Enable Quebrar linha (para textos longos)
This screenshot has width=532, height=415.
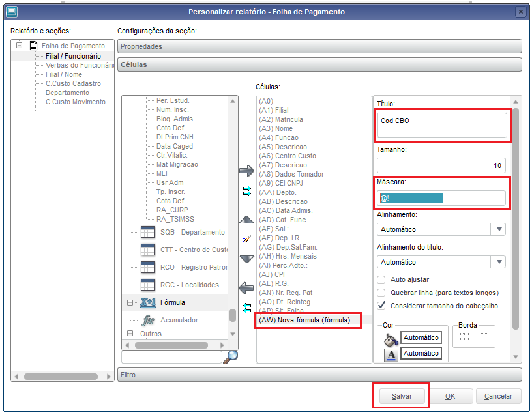point(381,293)
